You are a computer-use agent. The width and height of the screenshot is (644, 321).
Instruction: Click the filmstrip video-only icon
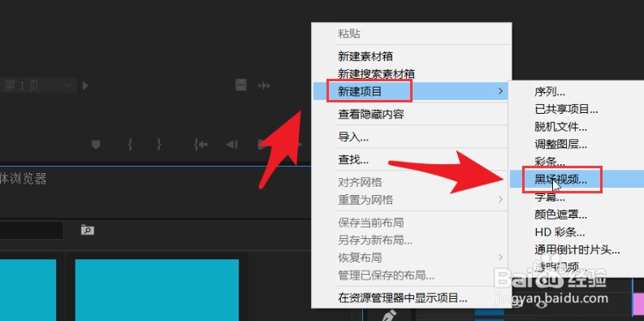pyautogui.click(x=240, y=85)
